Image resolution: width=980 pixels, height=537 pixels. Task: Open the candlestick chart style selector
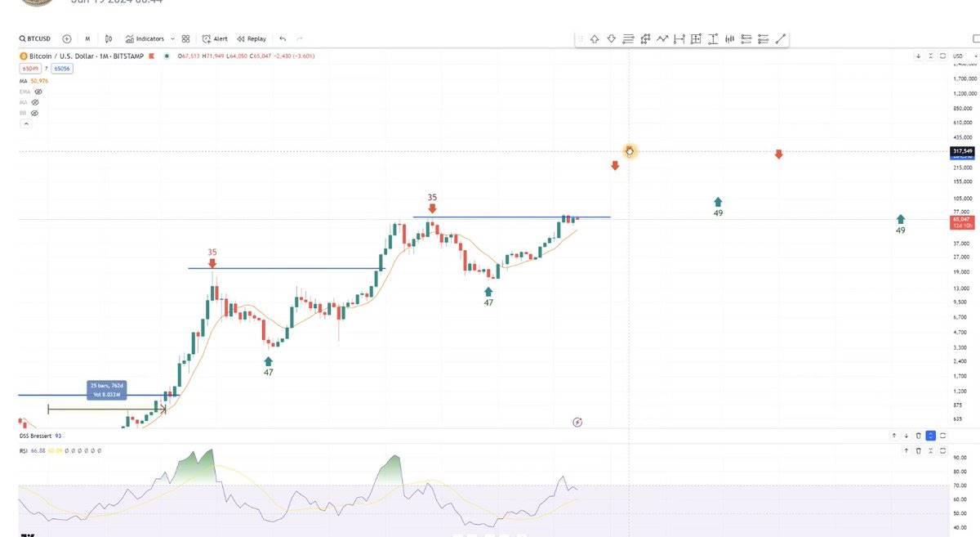(x=108, y=38)
